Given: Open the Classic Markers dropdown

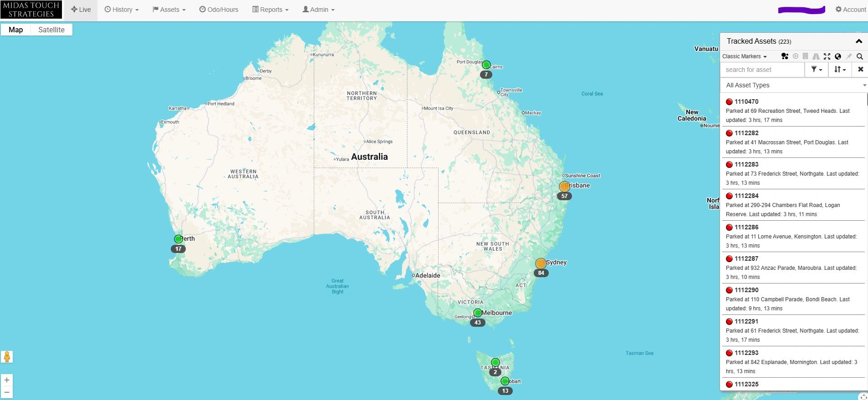Looking at the screenshot, I should click(x=745, y=56).
